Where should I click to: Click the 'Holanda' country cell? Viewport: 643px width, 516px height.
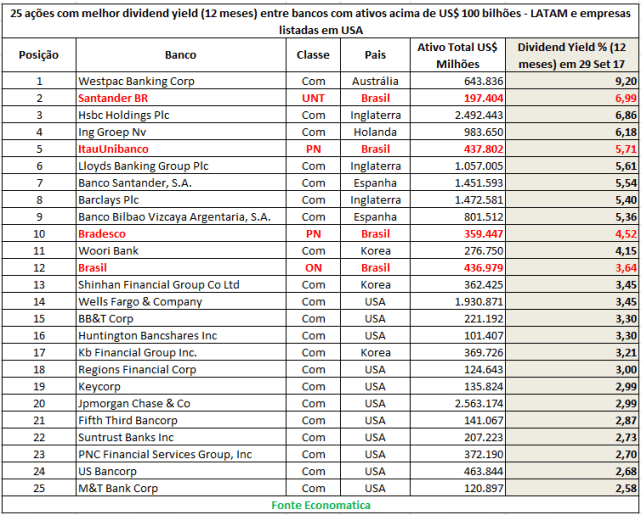[375, 132]
